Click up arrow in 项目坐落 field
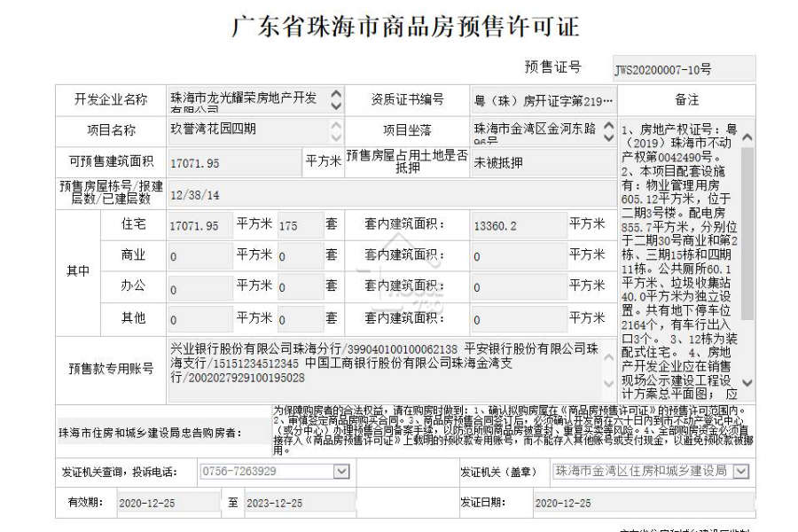The height and width of the screenshot is (532, 798). pyautogui.click(x=608, y=125)
